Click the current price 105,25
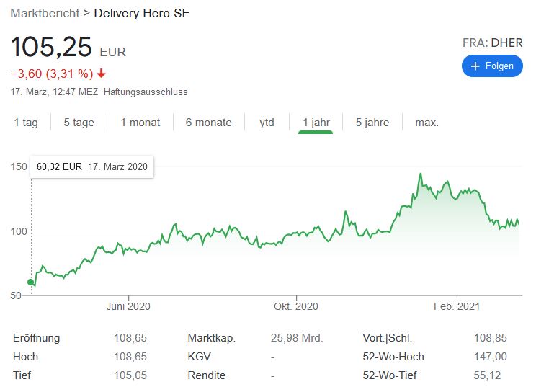 51,47
